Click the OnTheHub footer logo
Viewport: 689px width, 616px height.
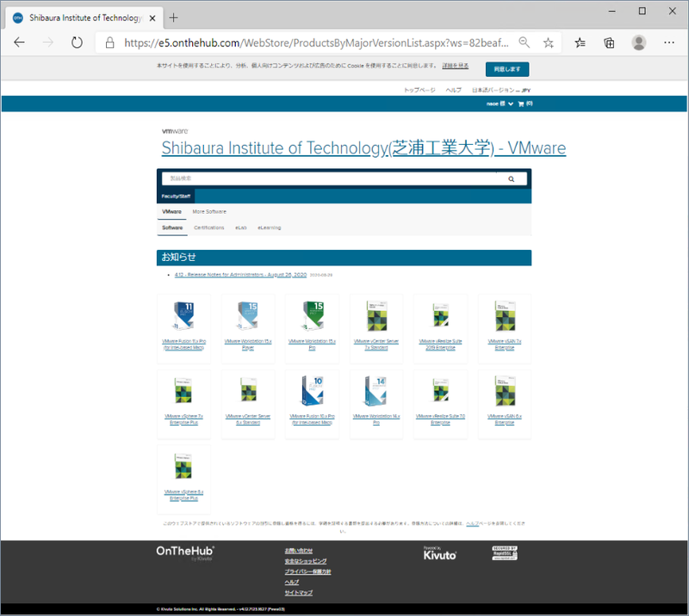tap(185, 553)
